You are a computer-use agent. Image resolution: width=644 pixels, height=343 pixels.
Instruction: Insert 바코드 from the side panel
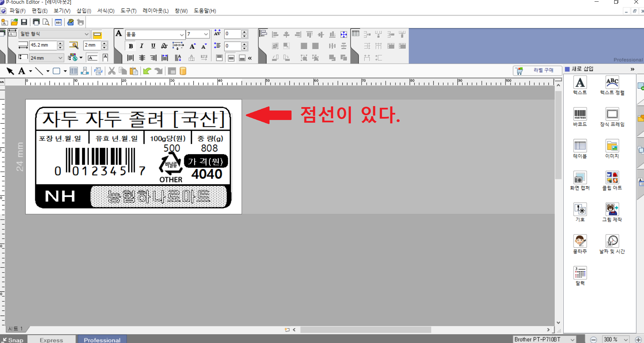(580, 117)
